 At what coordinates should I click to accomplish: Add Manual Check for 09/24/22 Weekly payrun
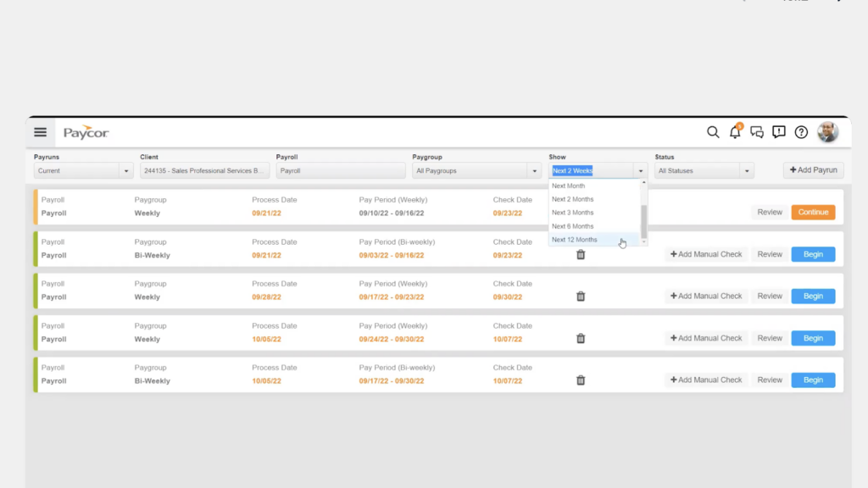705,338
